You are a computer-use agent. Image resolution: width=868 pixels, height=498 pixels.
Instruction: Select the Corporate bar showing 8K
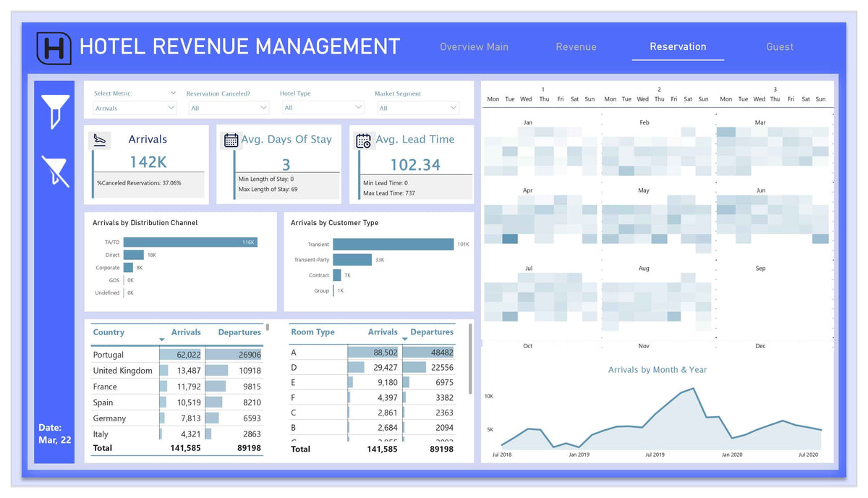pyautogui.click(x=128, y=268)
